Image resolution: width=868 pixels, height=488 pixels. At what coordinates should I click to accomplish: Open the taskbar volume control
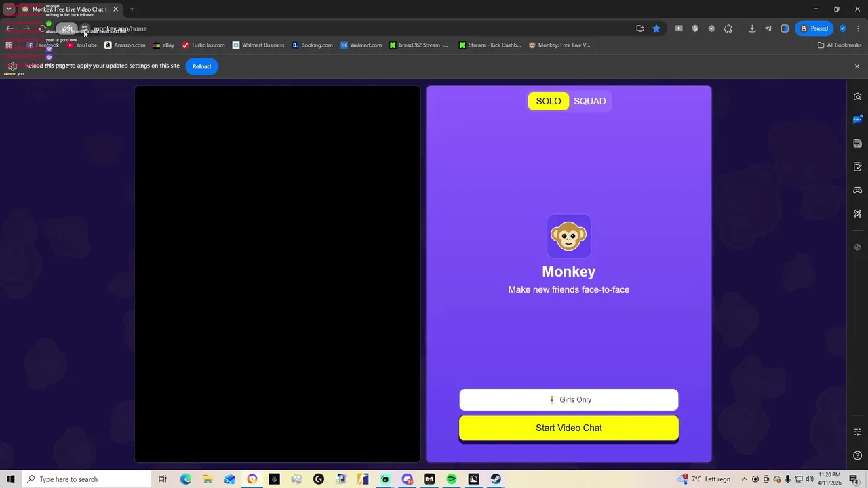[x=810, y=479]
